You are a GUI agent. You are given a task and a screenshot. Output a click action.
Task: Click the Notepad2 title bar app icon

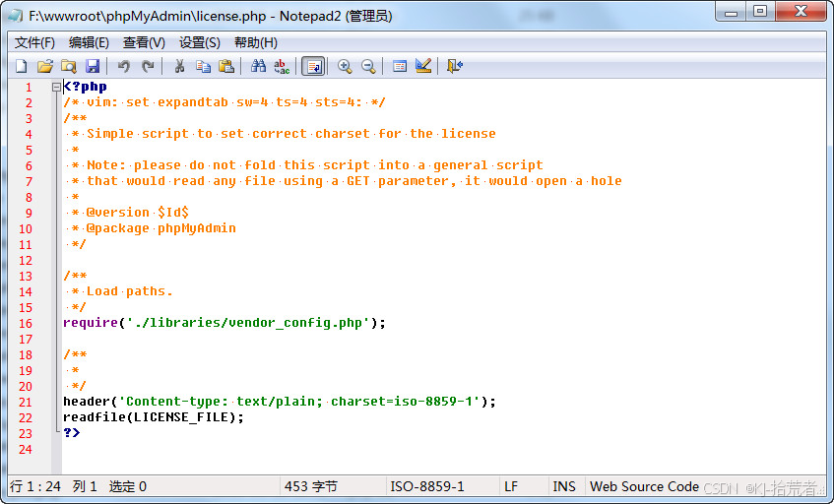pos(15,16)
